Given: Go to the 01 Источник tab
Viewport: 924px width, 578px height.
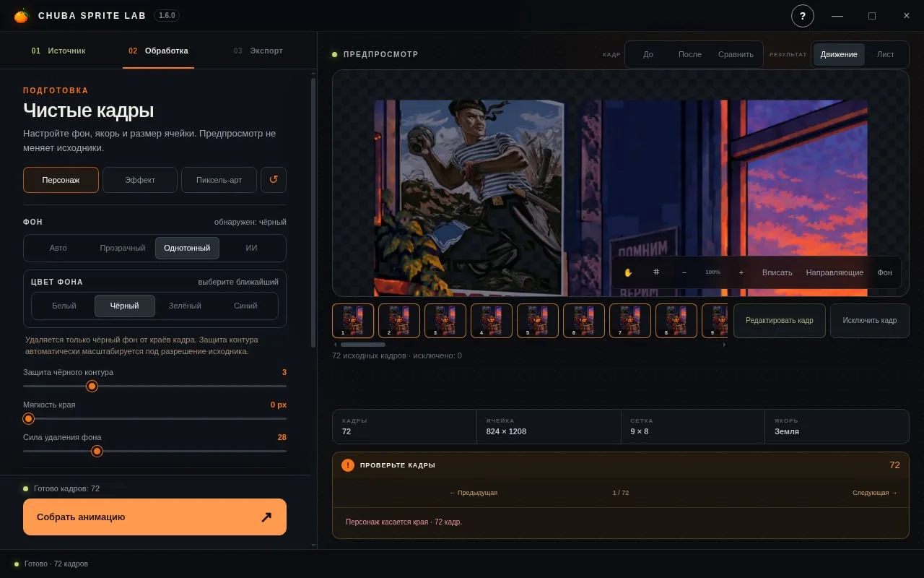Looking at the screenshot, I should pyautogui.click(x=58, y=51).
